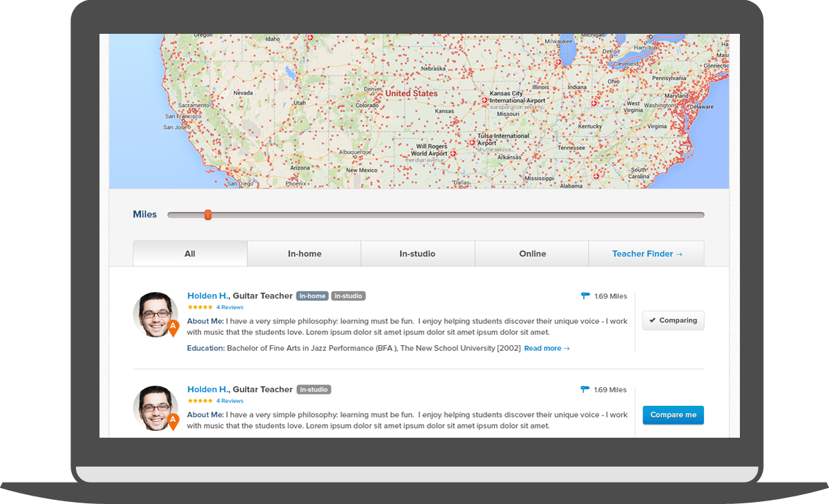Click the second teacher's profile photo
The image size is (829, 504).
pyautogui.click(x=155, y=407)
